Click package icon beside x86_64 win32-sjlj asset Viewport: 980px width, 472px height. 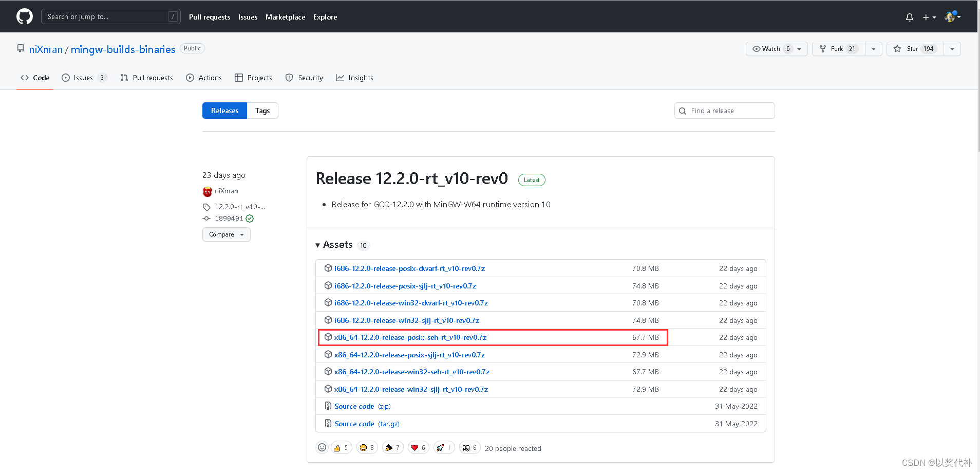328,389
